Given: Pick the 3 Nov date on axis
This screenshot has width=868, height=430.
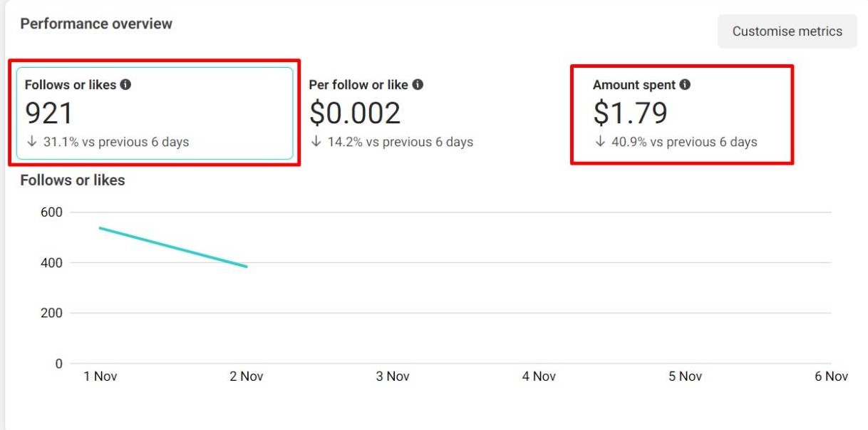Looking at the screenshot, I should (x=393, y=377).
